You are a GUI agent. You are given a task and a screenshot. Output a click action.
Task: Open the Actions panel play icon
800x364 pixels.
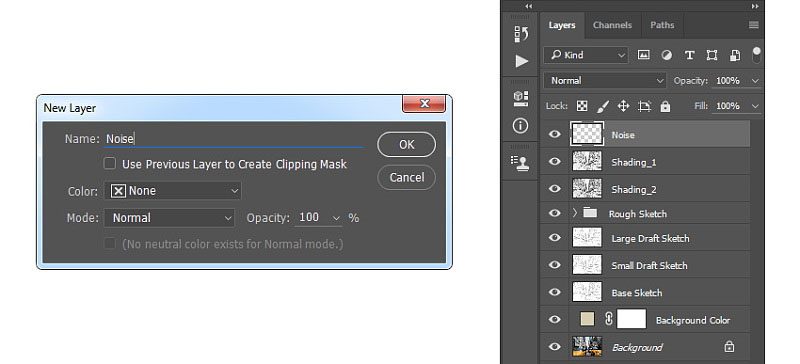(x=521, y=61)
